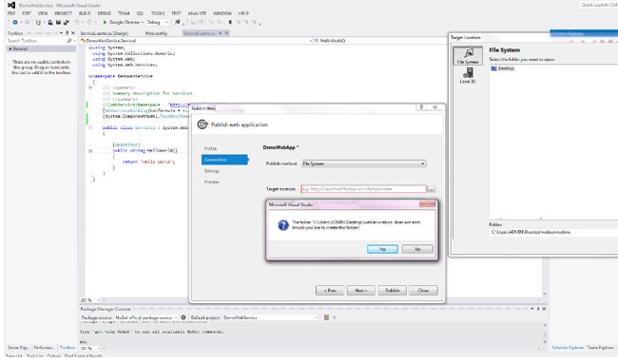Open the FILE menu
This screenshot has height=364, width=618.
11,13
